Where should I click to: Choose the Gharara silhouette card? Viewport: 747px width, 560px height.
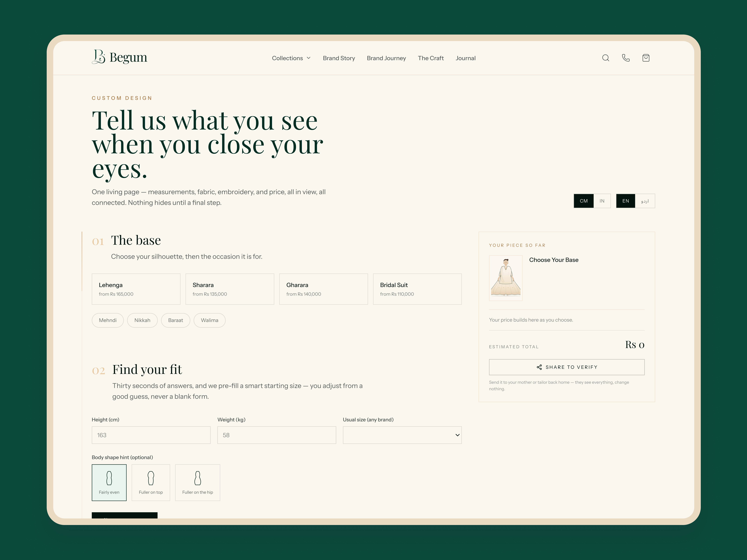[x=324, y=289]
